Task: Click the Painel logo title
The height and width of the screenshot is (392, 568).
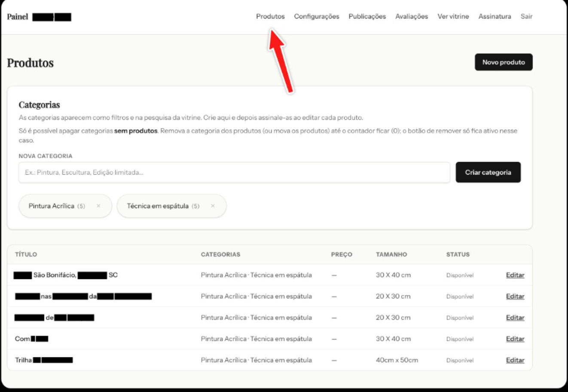Action: pos(18,17)
